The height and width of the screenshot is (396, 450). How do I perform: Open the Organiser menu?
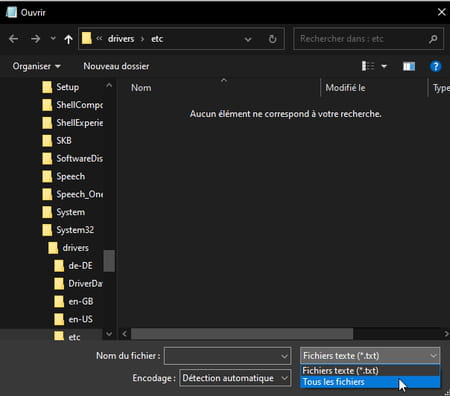click(x=36, y=66)
